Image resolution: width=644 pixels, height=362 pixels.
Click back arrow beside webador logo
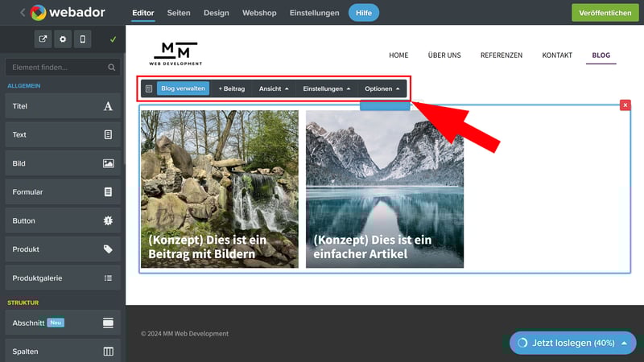(22, 13)
